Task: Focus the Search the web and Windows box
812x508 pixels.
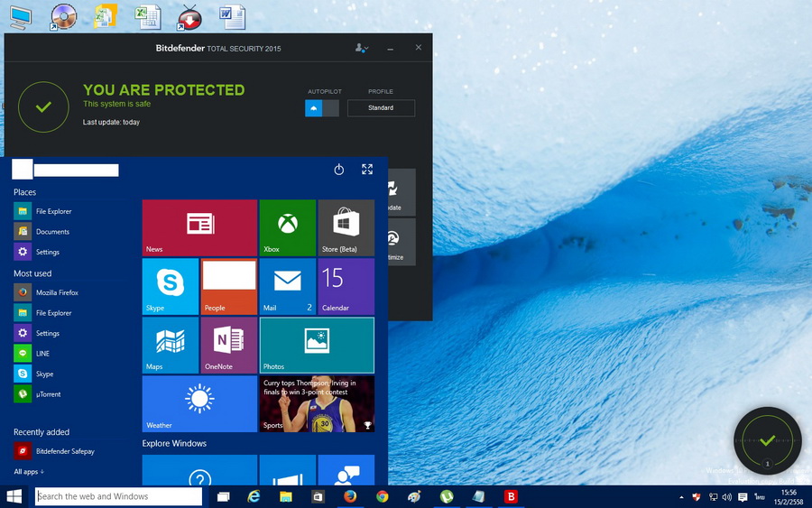Action: click(118, 496)
